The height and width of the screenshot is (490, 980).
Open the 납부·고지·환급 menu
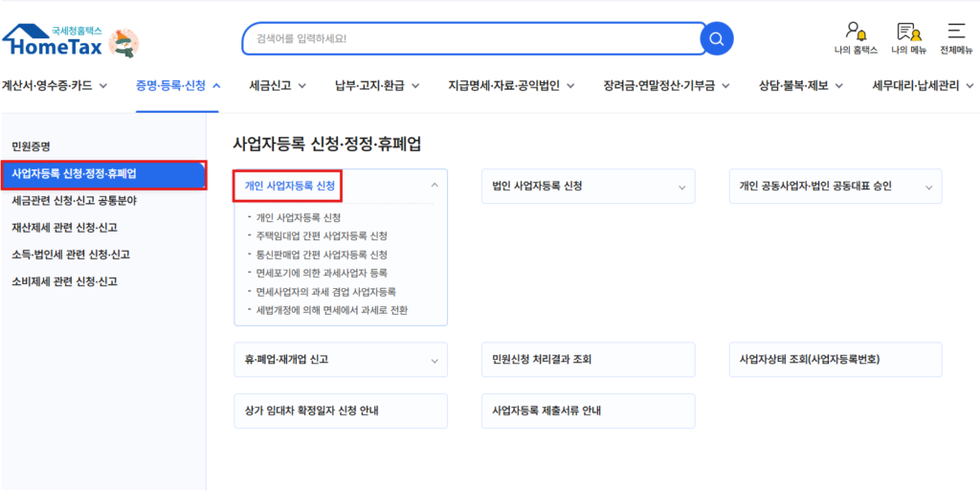[x=376, y=85]
